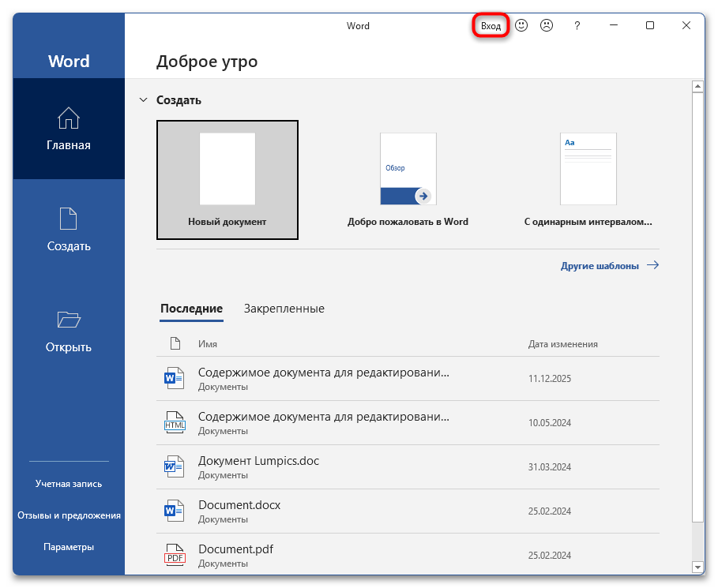Collapse the Создать templates section

coord(144,99)
